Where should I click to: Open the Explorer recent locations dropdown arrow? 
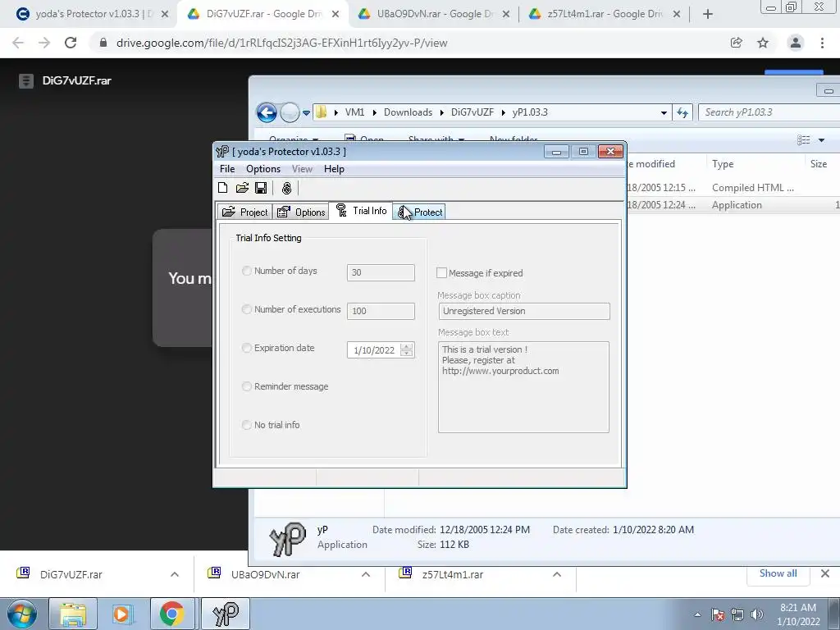coord(307,113)
